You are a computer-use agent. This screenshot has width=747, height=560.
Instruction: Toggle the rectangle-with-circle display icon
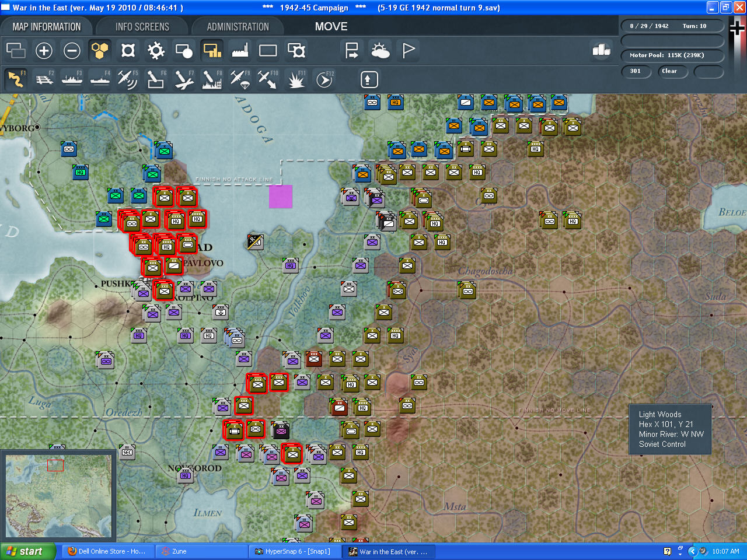184,51
